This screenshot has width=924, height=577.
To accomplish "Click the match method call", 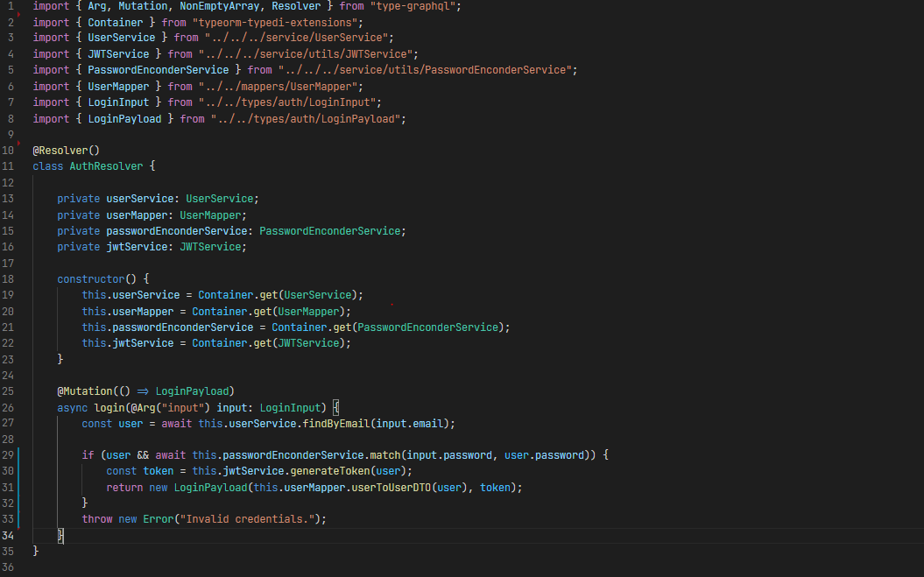I will pyautogui.click(x=384, y=455).
